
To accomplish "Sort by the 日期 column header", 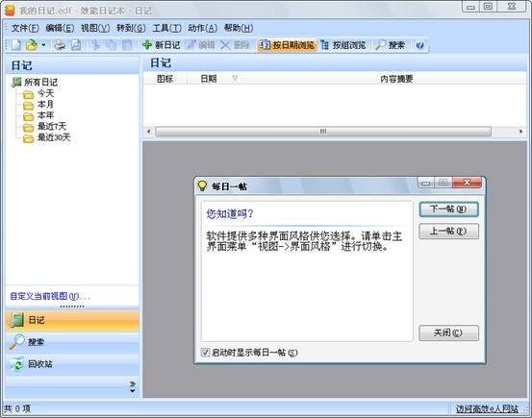I will pos(209,79).
